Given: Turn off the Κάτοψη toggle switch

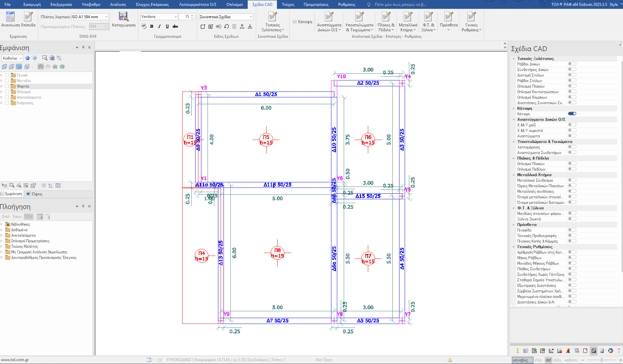Looking at the screenshot, I should coord(572,114).
